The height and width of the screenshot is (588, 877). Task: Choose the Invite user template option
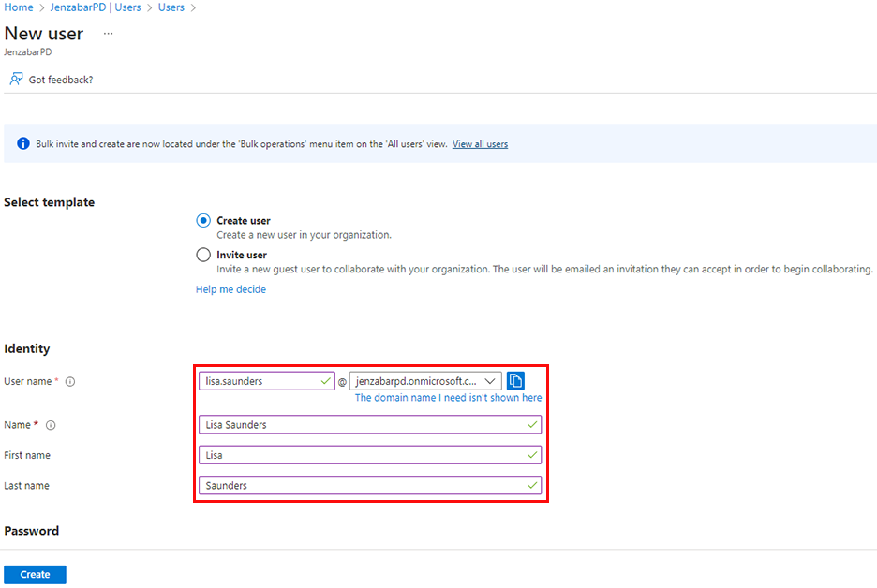coord(202,254)
